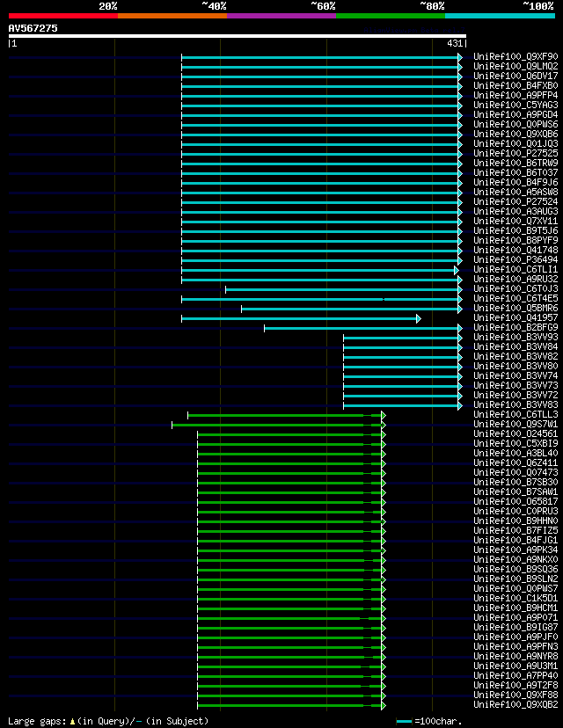The width and height of the screenshot is (563, 728).
Task: Select the UniRef100_C6T4E5 label
Action: [x=515, y=299]
